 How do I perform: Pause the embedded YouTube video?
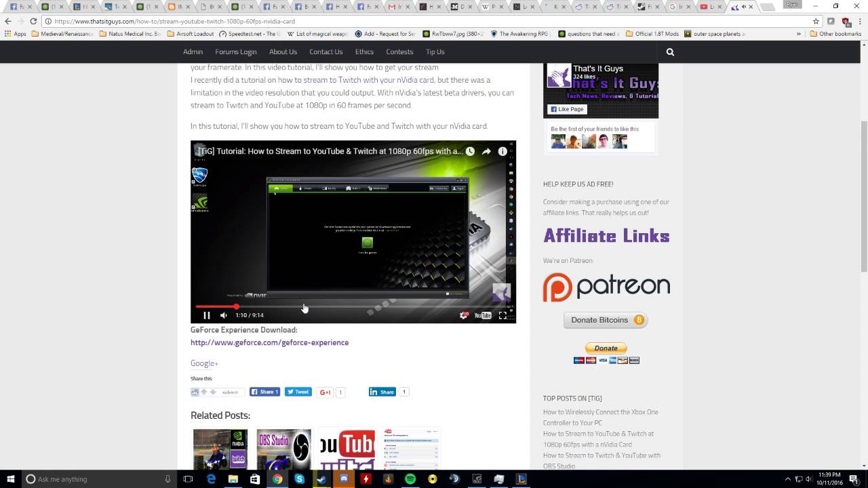tap(207, 315)
